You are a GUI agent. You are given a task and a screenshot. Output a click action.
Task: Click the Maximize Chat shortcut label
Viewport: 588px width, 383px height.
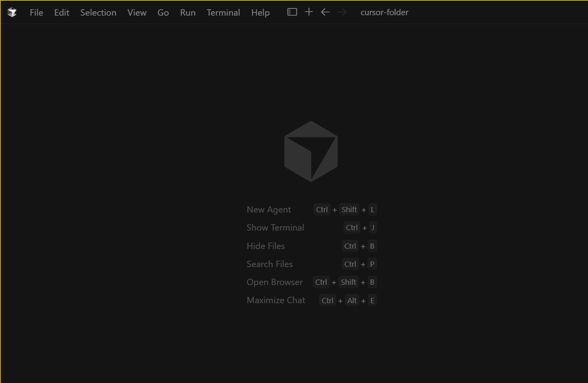point(276,300)
